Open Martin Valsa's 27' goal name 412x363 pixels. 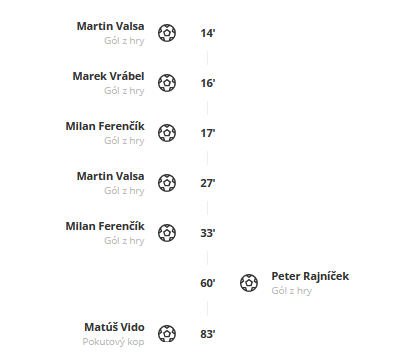pos(110,176)
